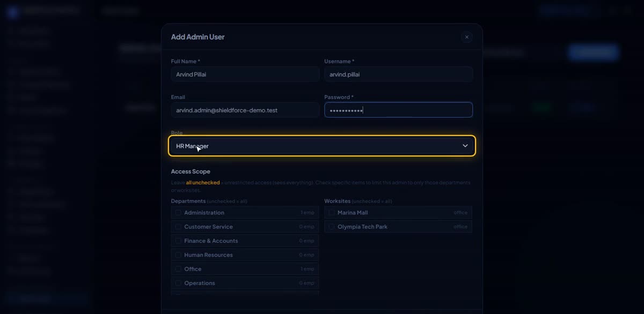Tick the Marina Mall worksite checkbox
The image size is (644, 314).
pos(332,213)
